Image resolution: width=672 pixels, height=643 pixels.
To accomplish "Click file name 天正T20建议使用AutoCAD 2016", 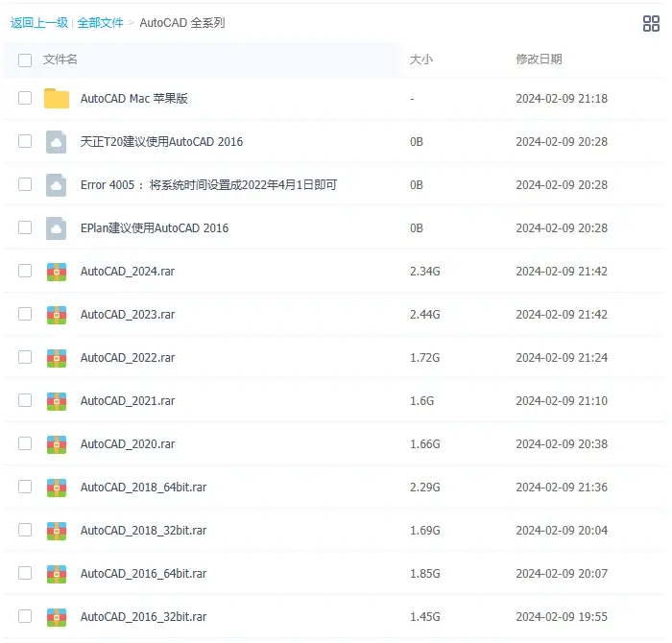I will [161, 142].
